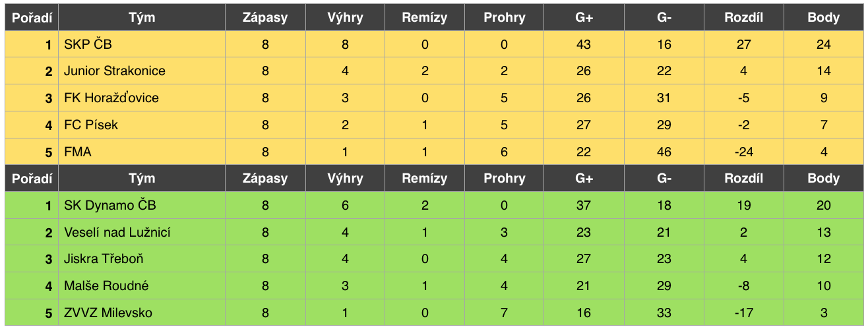The image size is (868, 331).
Task: Select Veselí nad Lužnicí team cell
Action: tap(142, 232)
